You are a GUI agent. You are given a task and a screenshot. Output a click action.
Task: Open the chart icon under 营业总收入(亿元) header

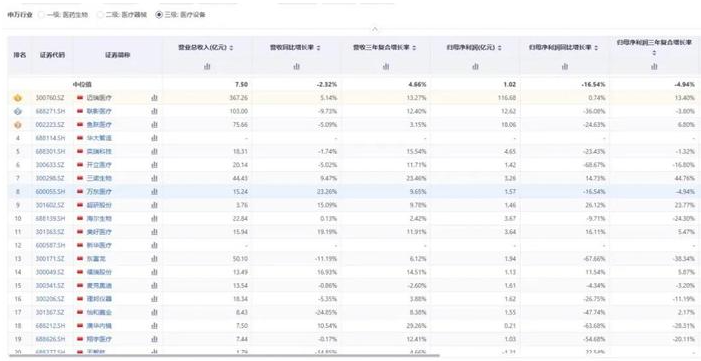(x=207, y=67)
